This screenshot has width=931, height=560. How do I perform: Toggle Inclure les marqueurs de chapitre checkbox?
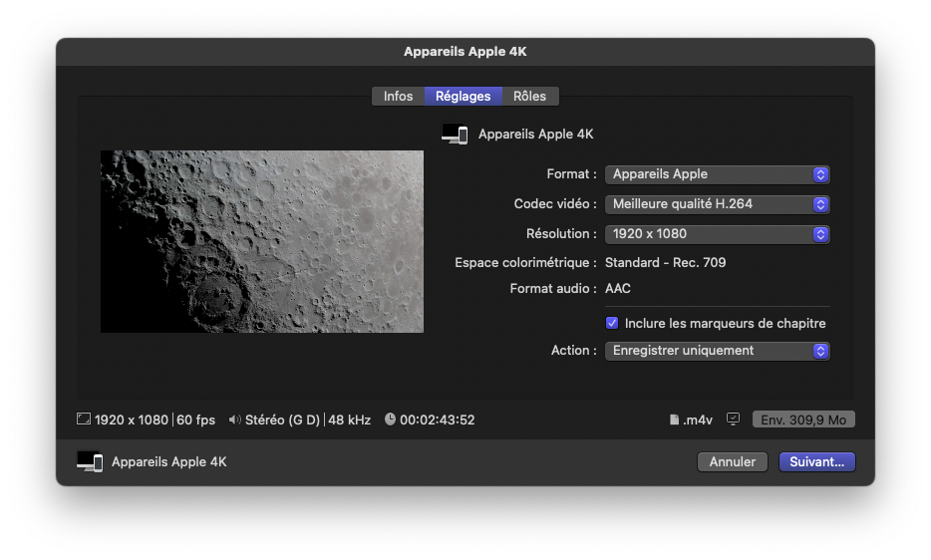point(612,323)
